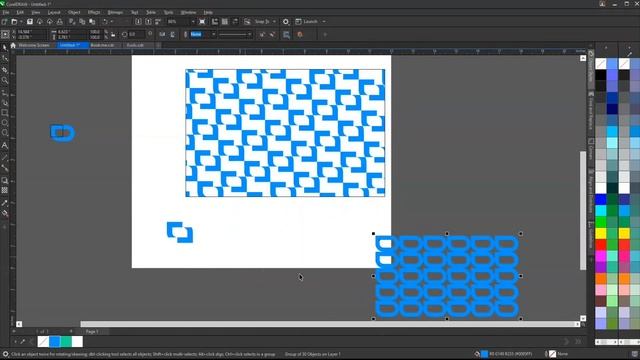Switch to the Welcome Screen tab
640x360 pixels.
coord(34,45)
